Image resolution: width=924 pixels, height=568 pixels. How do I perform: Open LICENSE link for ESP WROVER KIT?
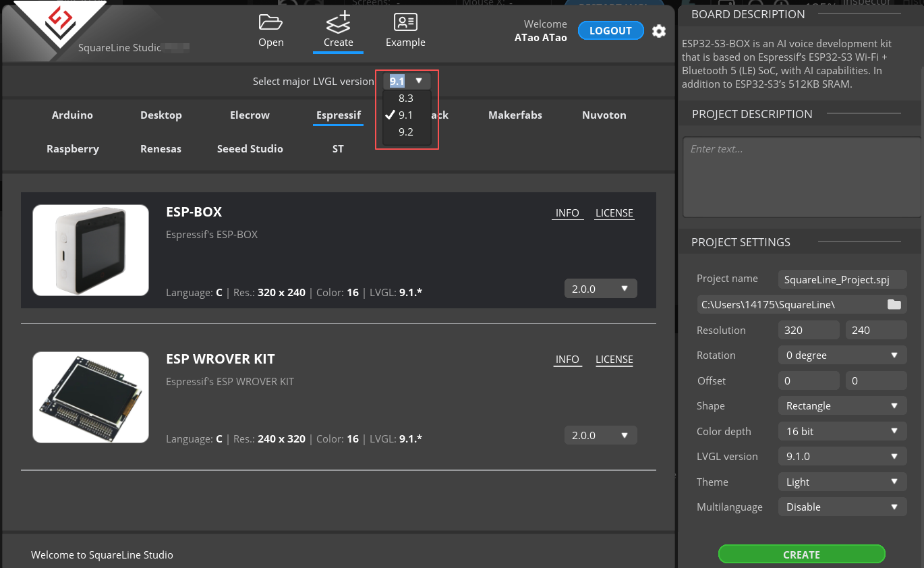point(614,360)
